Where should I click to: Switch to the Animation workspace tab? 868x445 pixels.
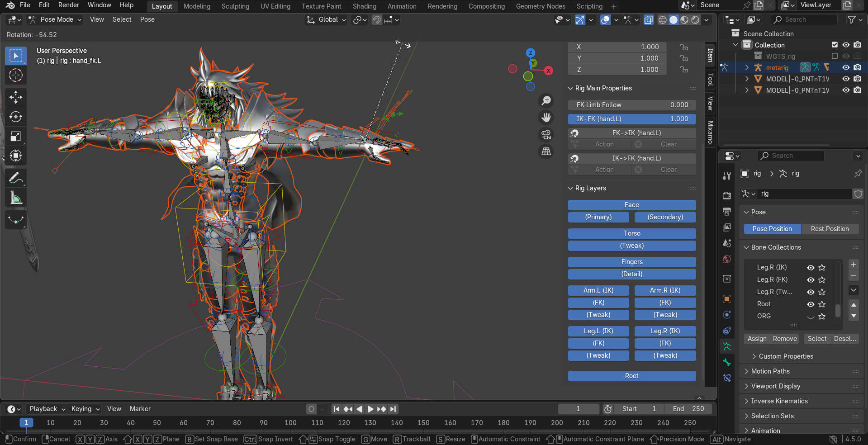tap(402, 6)
